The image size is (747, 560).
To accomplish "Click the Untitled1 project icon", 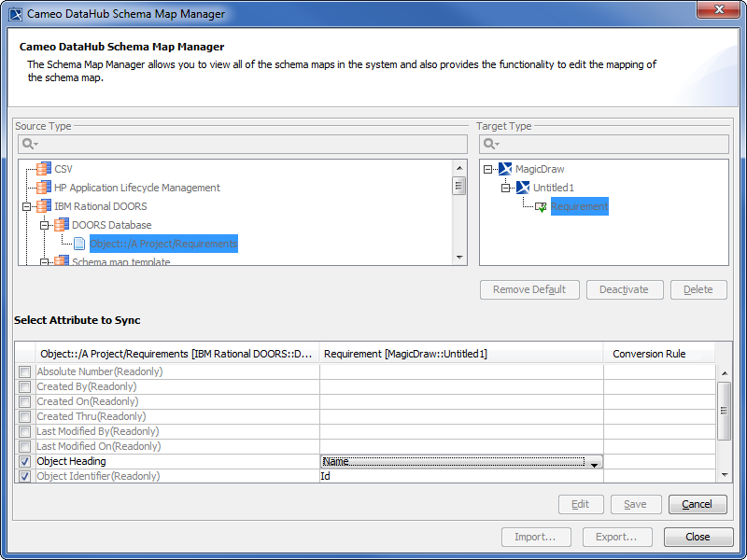I will point(523,188).
